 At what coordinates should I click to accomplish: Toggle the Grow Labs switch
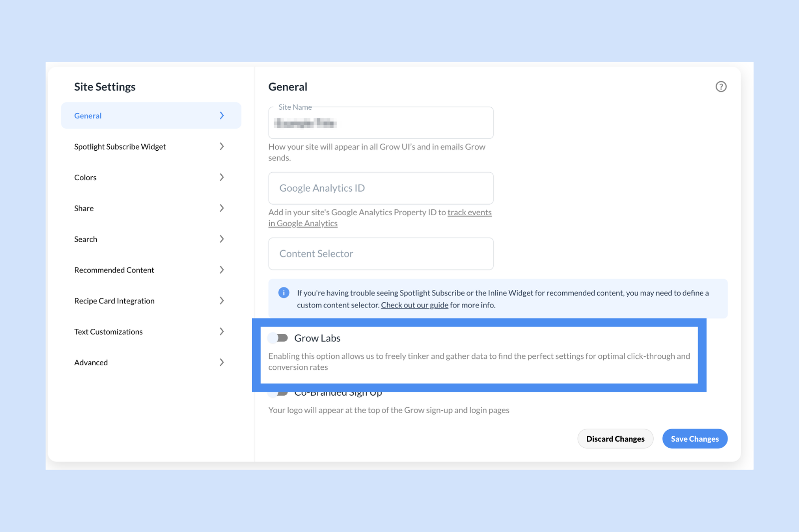point(278,338)
